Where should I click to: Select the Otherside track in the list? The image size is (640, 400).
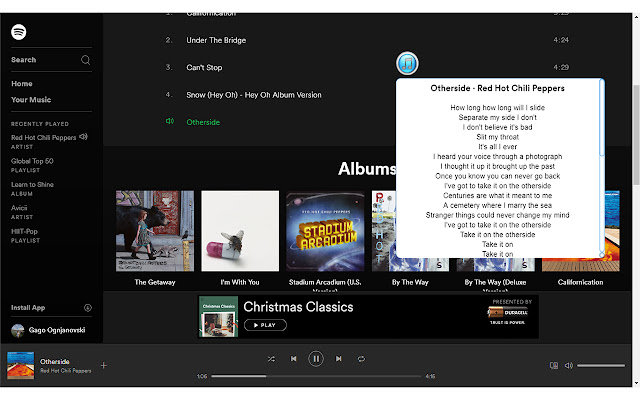click(203, 122)
